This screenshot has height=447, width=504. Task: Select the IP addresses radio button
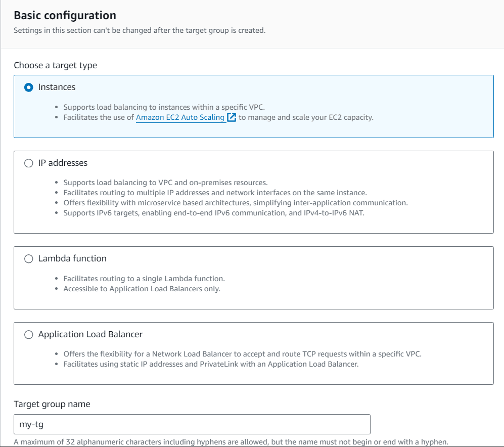pyautogui.click(x=29, y=163)
